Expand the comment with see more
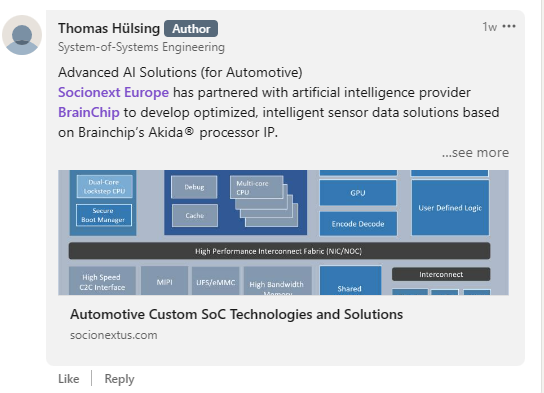 475,153
